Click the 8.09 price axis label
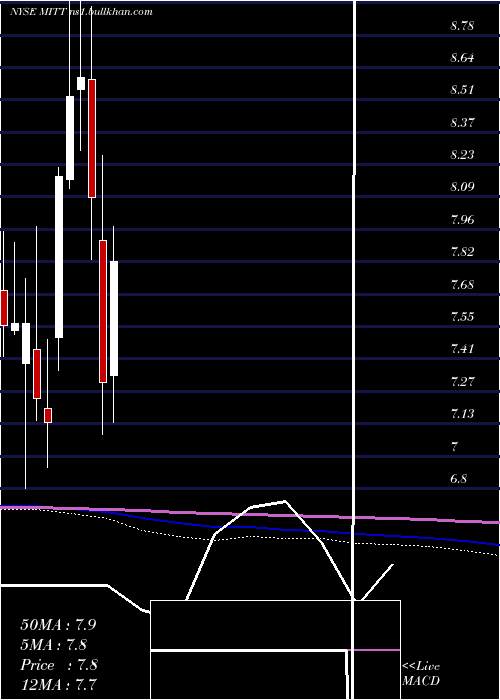The height and width of the screenshot is (700, 500). coord(462,187)
